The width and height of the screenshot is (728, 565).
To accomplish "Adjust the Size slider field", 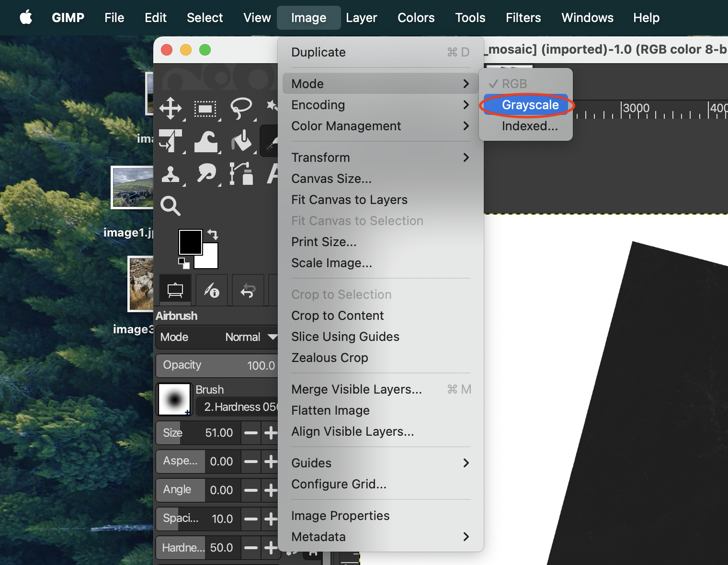I will [198, 433].
